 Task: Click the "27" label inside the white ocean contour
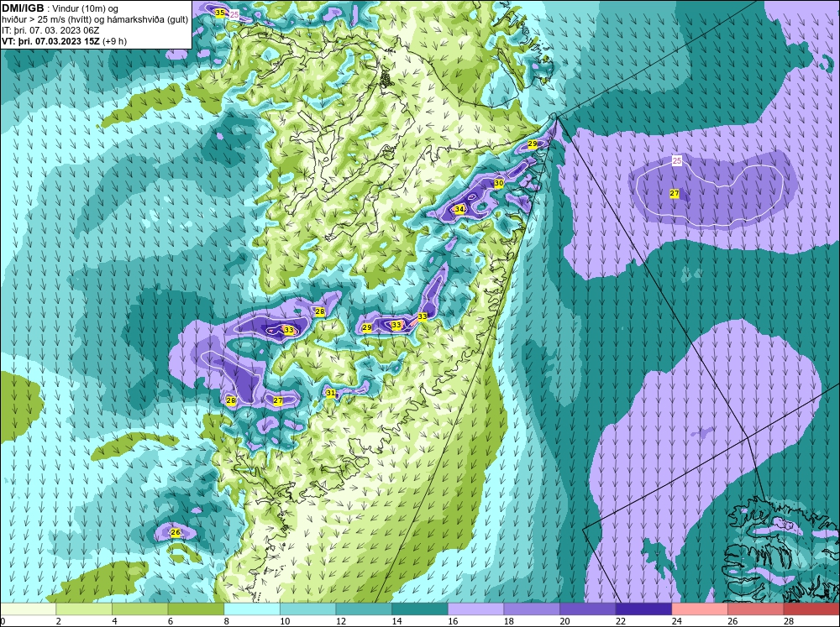pyautogui.click(x=675, y=193)
